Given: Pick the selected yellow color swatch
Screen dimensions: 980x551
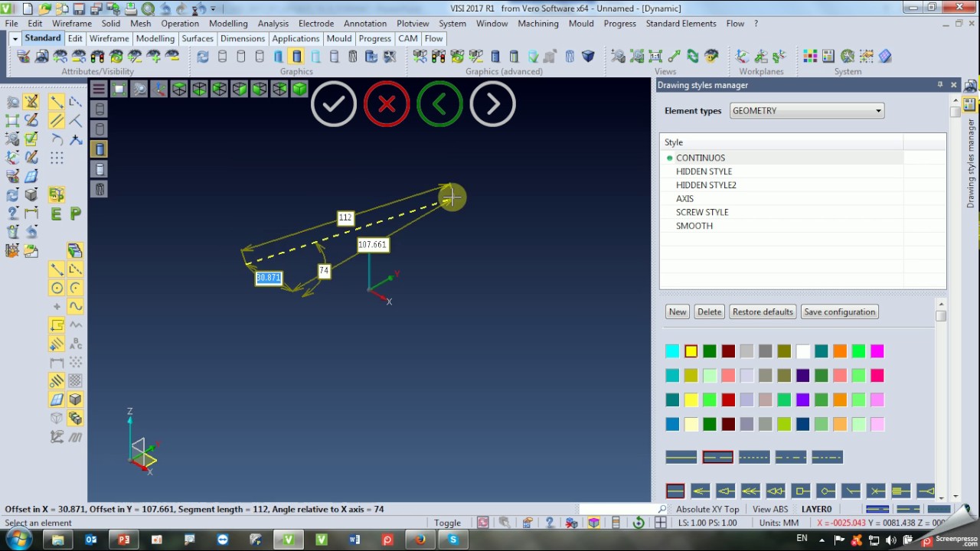Looking at the screenshot, I should tap(691, 351).
